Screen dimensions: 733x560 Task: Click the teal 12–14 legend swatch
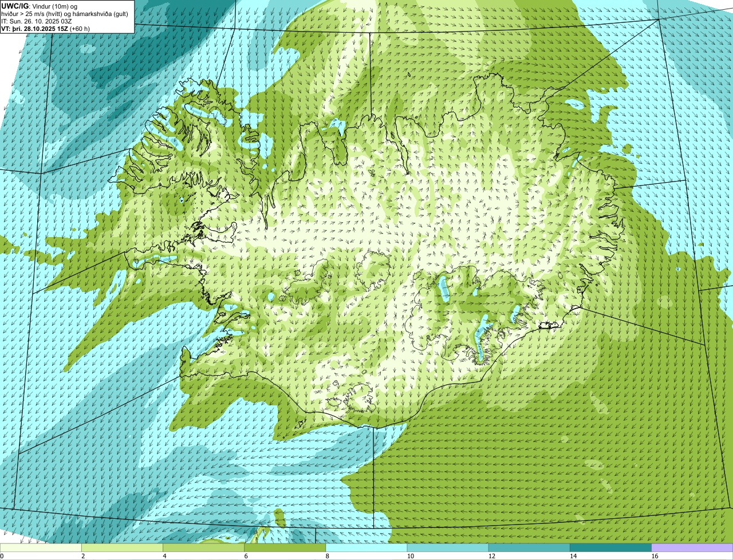[x=529, y=548]
